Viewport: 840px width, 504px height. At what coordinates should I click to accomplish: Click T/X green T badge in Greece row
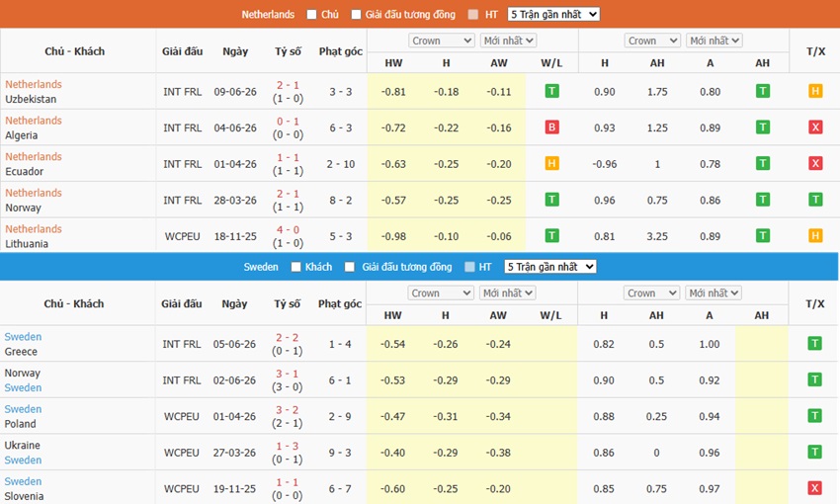pos(815,343)
